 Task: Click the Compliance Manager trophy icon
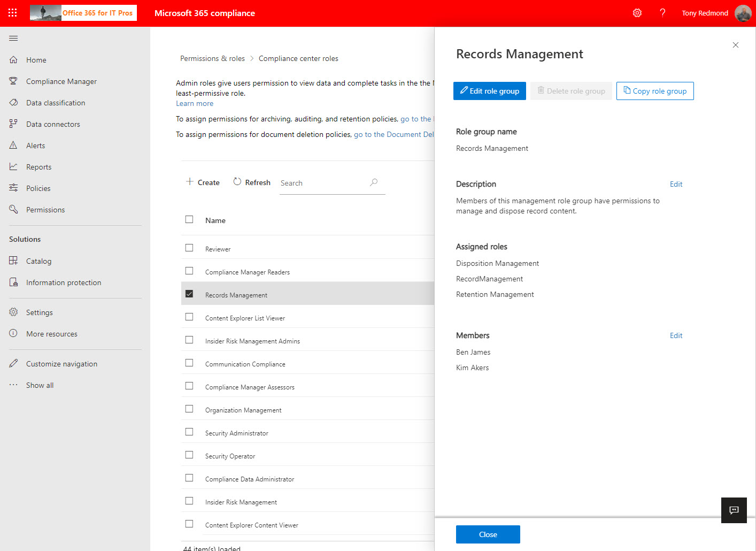click(x=13, y=81)
